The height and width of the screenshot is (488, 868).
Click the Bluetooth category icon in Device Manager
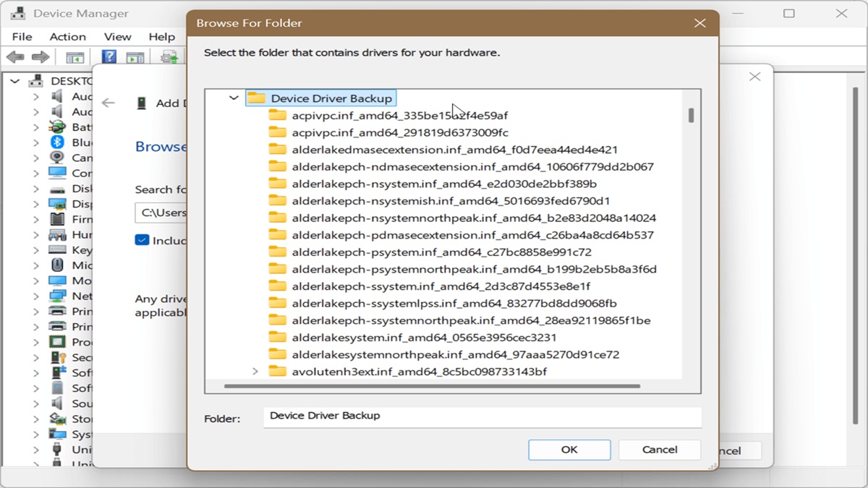(x=57, y=142)
